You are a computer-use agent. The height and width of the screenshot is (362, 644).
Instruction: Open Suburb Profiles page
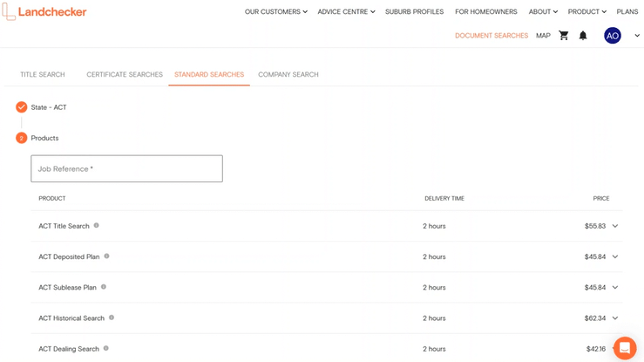click(414, 12)
